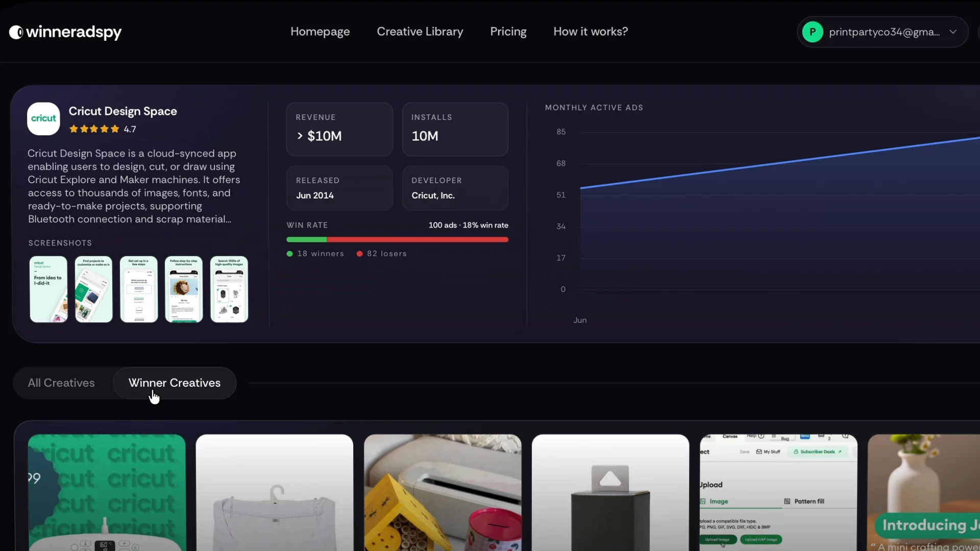This screenshot has height=551, width=980.
Task: Open the 'Find projects to customize' screenshot
Action: tap(93, 289)
